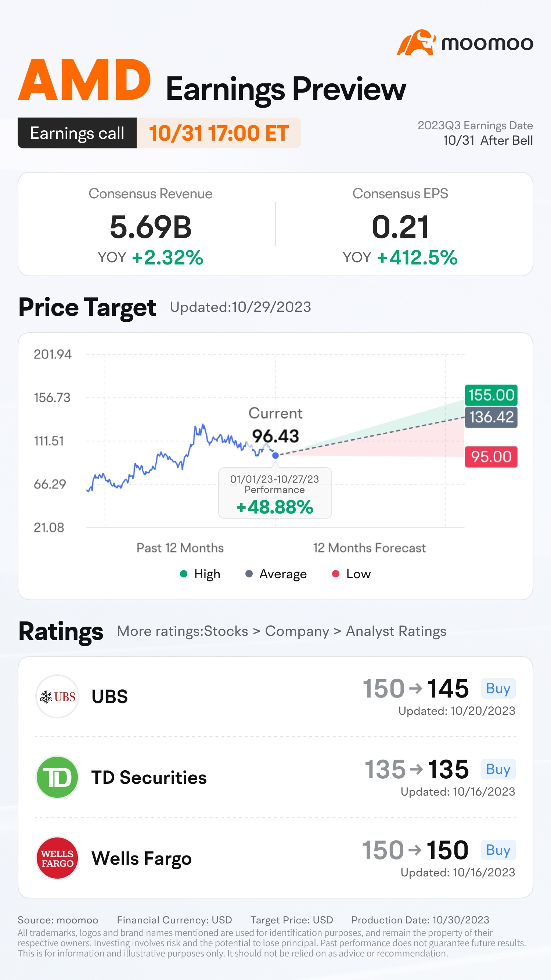Click the red 95.00 low target label

(x=491, y=457)
